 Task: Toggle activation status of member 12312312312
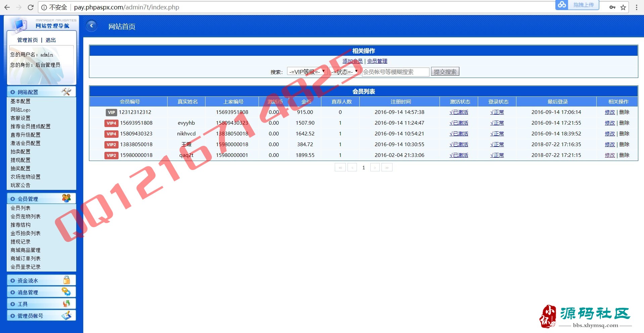[459, 112]
